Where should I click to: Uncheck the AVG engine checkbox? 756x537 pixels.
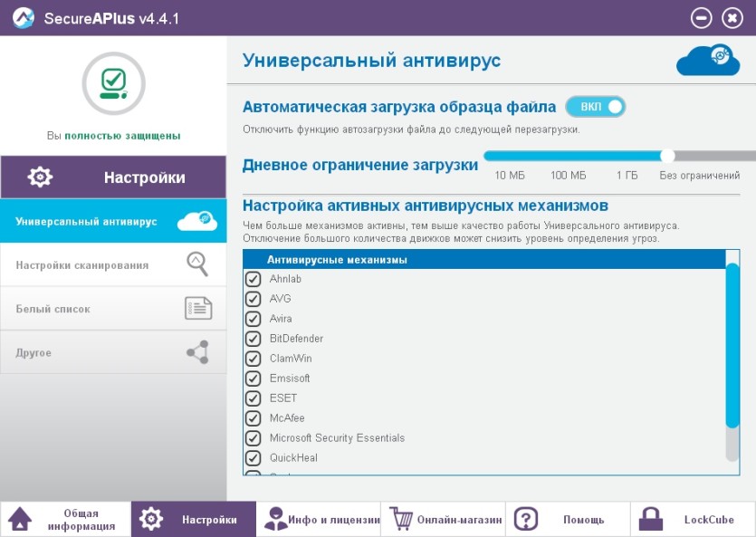pos(254,299)
